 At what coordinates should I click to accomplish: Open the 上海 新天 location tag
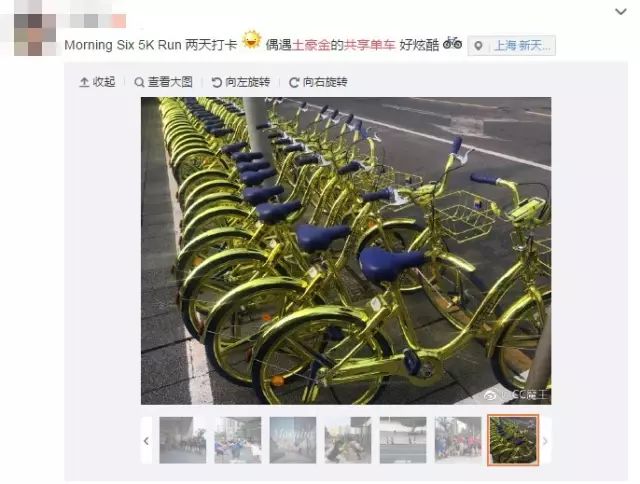pyautogui.click(x=511, y=45)
